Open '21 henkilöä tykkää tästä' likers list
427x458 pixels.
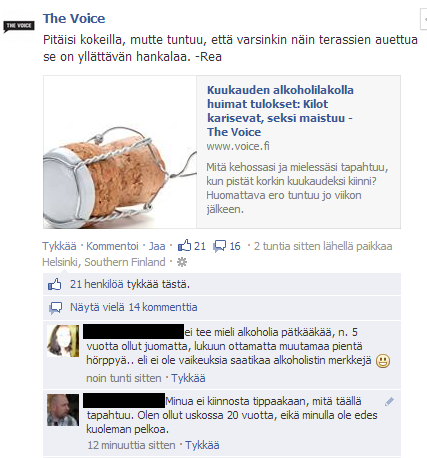click(x=130, y=284)
